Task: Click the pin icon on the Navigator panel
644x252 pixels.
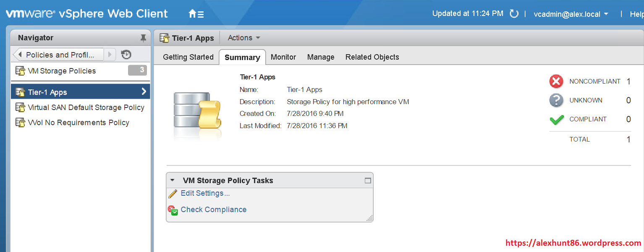Action: [143, 37]
